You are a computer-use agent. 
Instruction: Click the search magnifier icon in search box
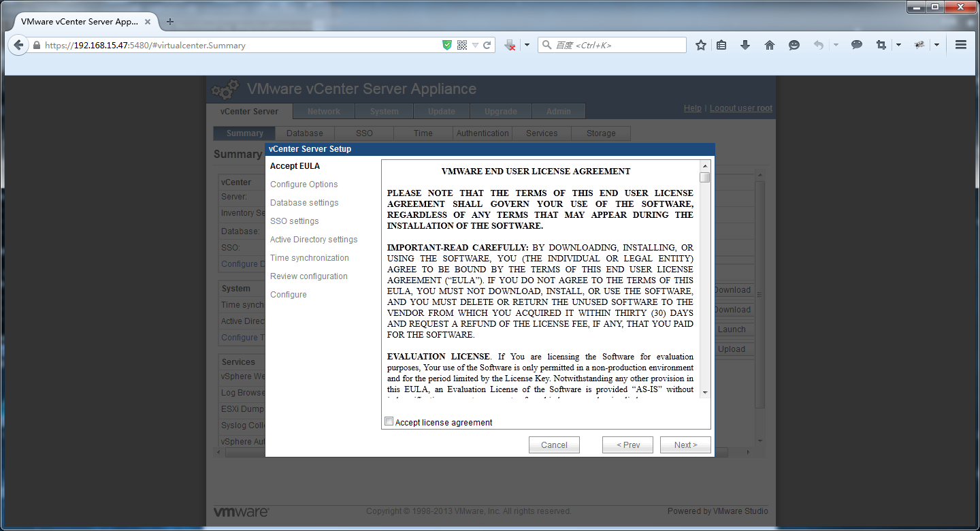546,45
